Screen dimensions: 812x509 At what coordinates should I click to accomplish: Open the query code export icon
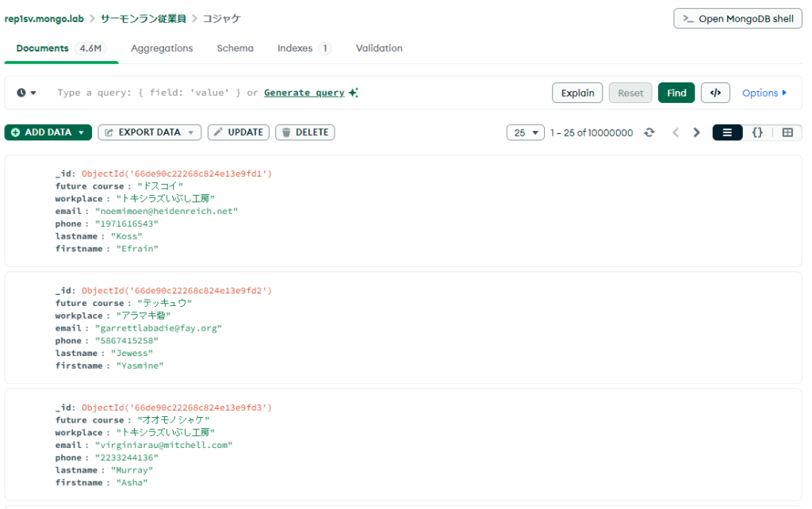[714, 93]
